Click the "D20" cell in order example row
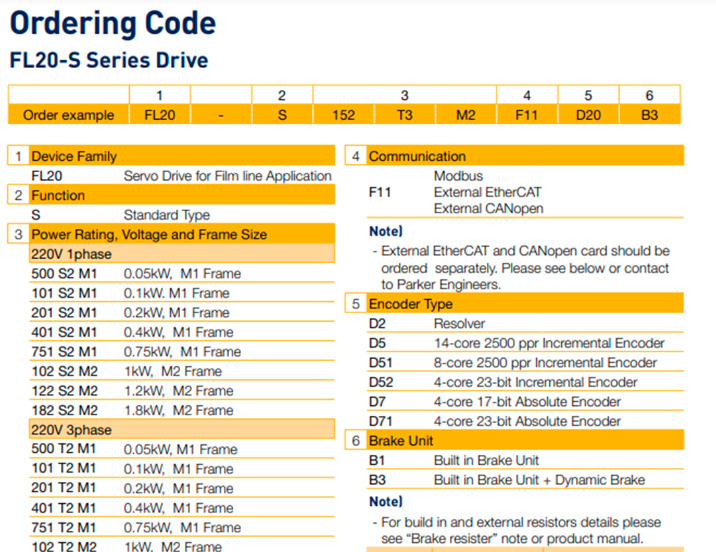Screen dimensions: 716x552 pos(588,115)
